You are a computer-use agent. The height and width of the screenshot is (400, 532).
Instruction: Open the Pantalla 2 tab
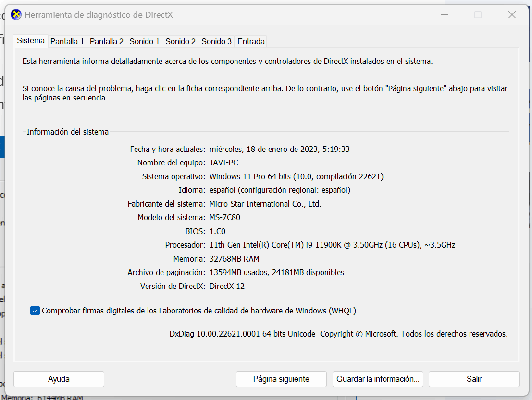point(106,41)
